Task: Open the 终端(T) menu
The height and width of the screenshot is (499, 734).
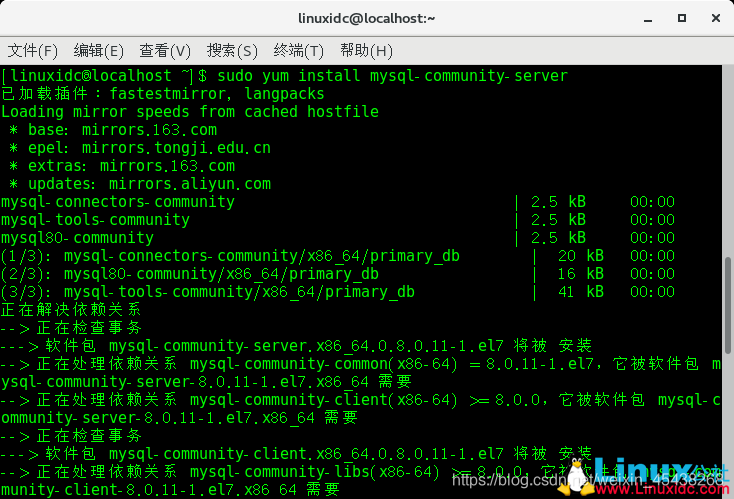Action: pyautogui.click(x=299, y=51)
